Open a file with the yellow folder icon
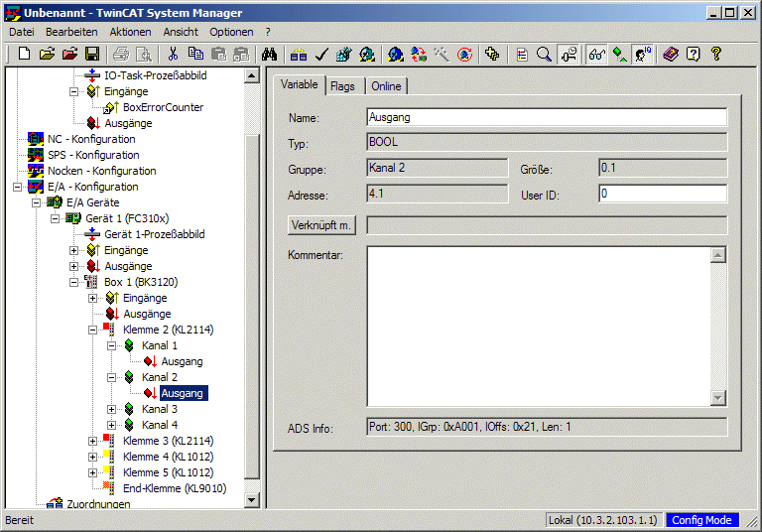This screenshot has width=762, height=532. (x=47, y=54)
